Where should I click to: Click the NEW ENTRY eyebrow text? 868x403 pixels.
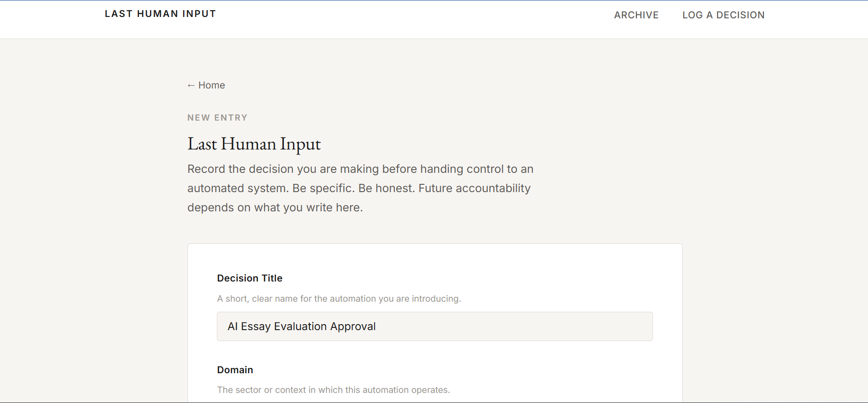217,118
